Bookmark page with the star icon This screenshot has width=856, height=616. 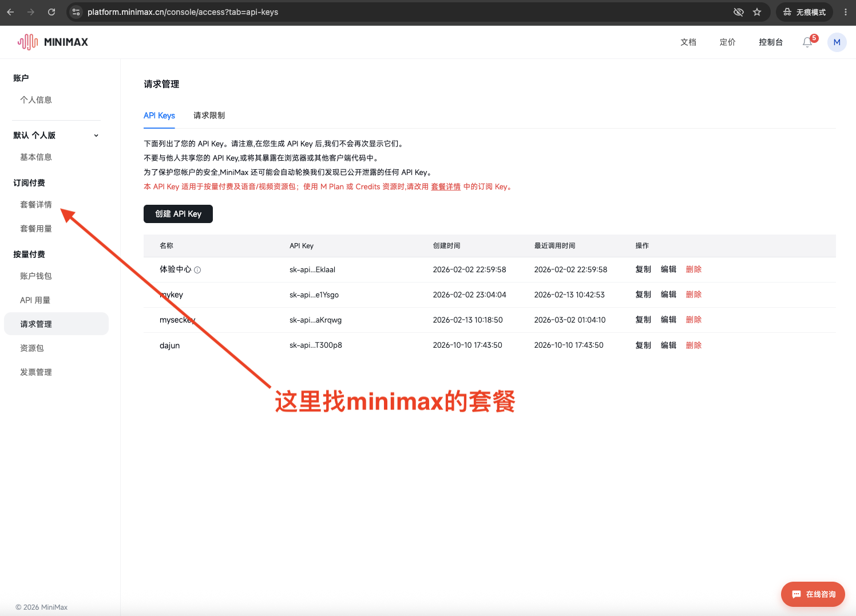757,12
